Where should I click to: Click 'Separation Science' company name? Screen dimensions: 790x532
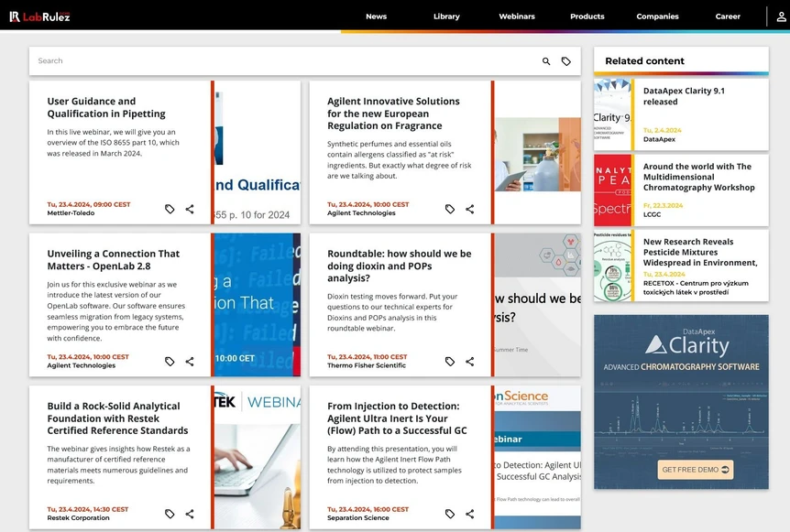pyautogui.click(x=357, y=518)
